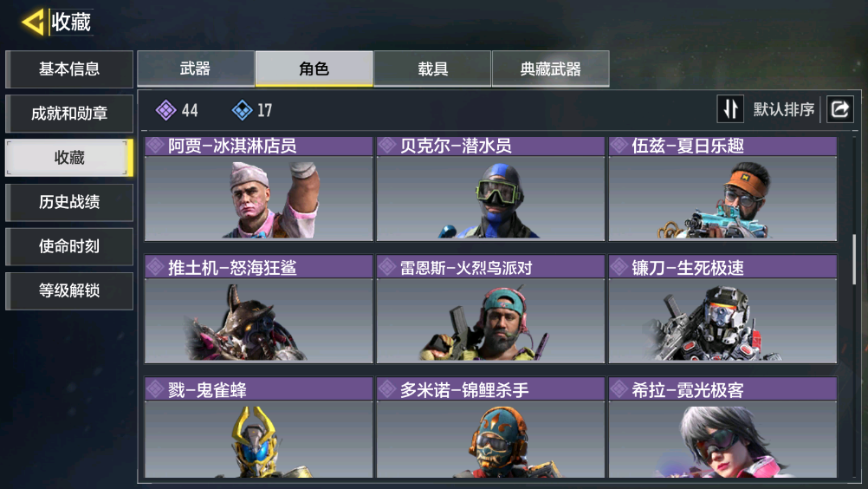
Task: Select the 贝克尔-潜水员 character thumbnail
Action: 490,199
